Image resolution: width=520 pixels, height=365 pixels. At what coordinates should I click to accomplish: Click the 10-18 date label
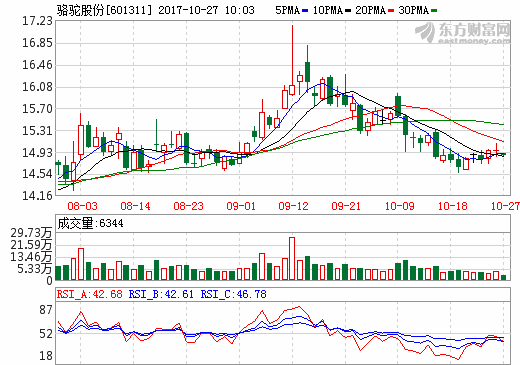[453, 206]
